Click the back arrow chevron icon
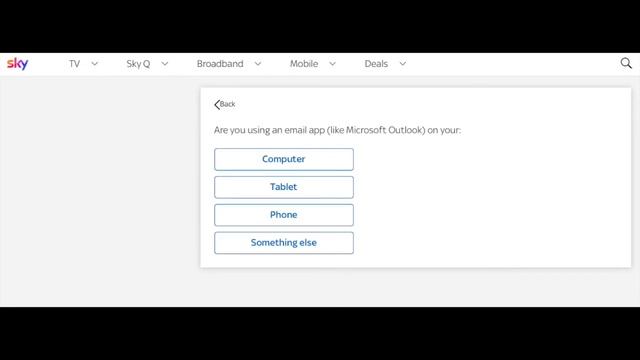Screen dimensions: 640x360 tap(217, 104)
